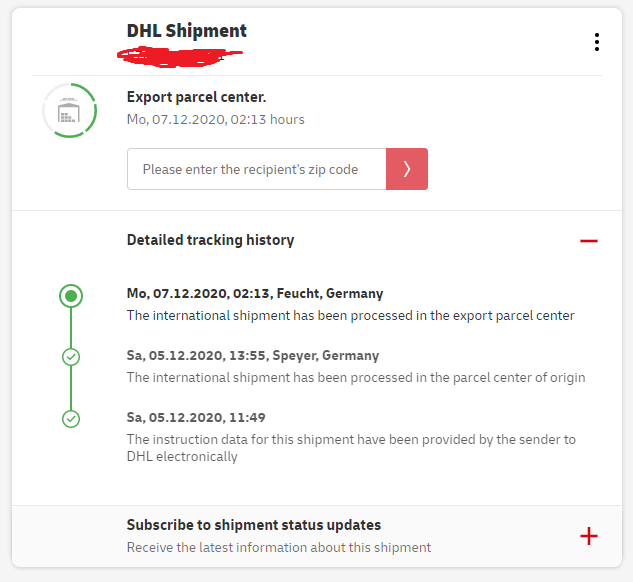
Task: Open Subscribe to shipment status updates
Action: coord(254,525)
